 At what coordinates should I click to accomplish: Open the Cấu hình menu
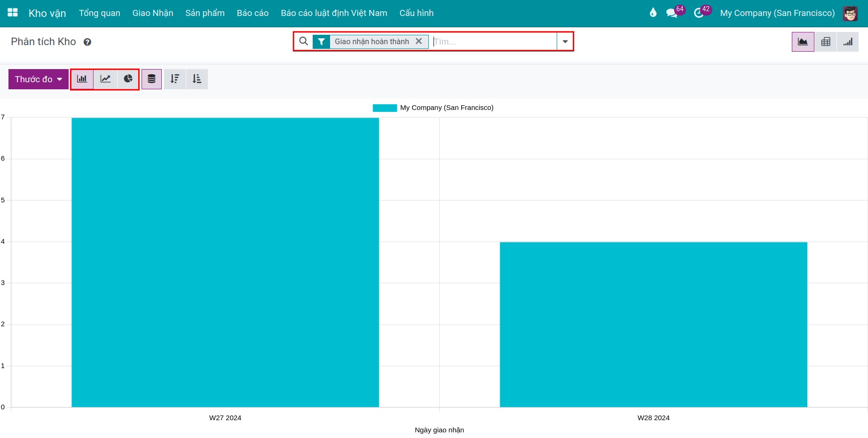(x=417, y=13)
